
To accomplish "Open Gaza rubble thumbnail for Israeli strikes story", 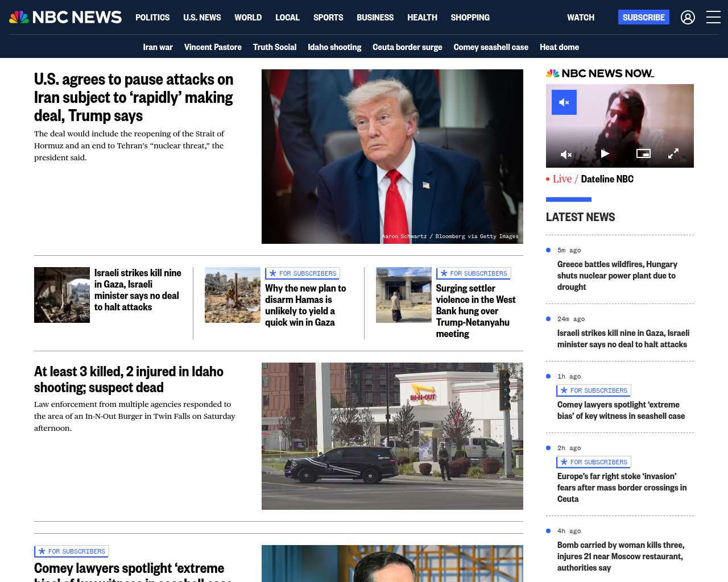I will (x=62, y=295).
